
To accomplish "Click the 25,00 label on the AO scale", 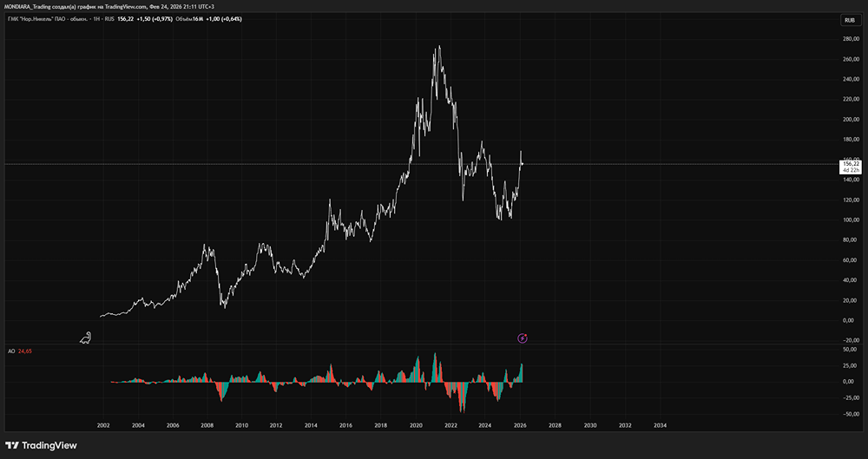I will pyautogui.click(x=851, y=366).
